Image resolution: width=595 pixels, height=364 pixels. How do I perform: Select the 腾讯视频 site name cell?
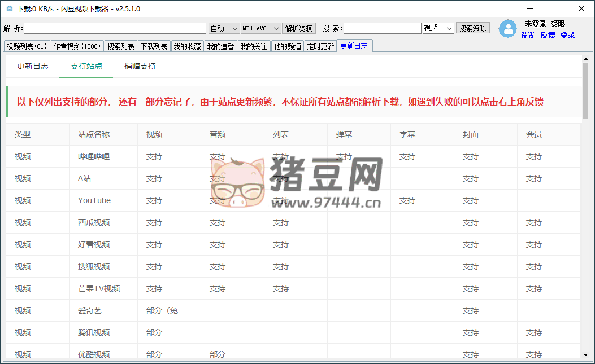click(103, 332)
